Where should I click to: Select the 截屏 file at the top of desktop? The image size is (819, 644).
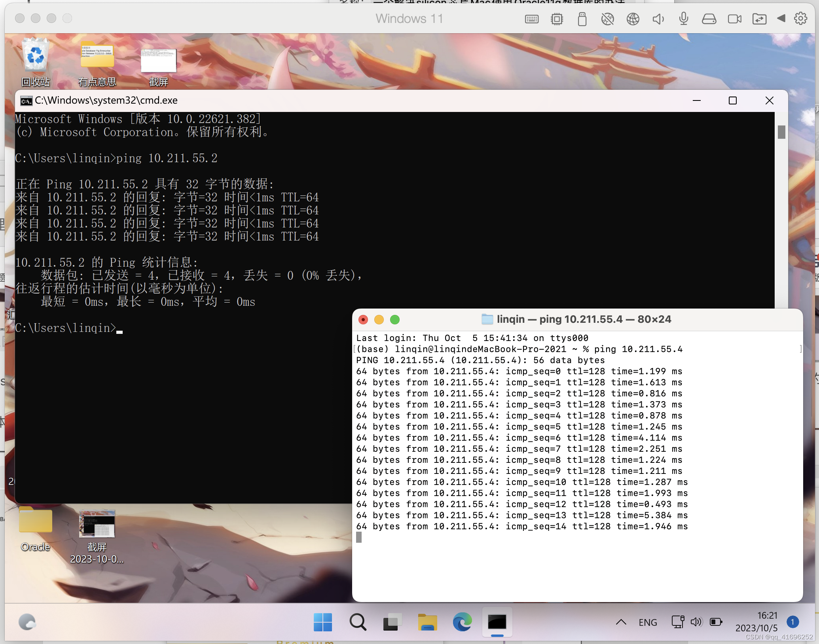158,66
